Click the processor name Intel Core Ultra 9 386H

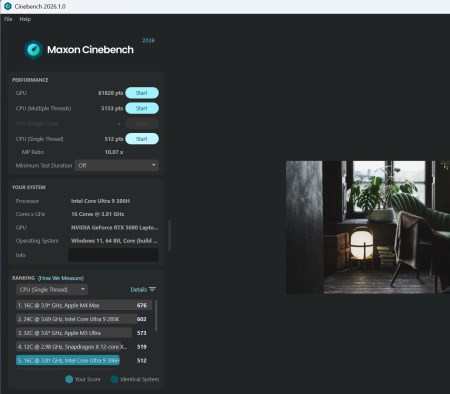(100, 201)
